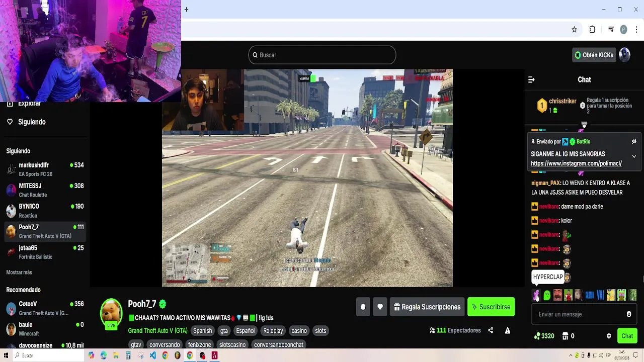This screenshot has width=644, height=362.
Task: Open Chrome profile P avatar
Action: (623, 30)
